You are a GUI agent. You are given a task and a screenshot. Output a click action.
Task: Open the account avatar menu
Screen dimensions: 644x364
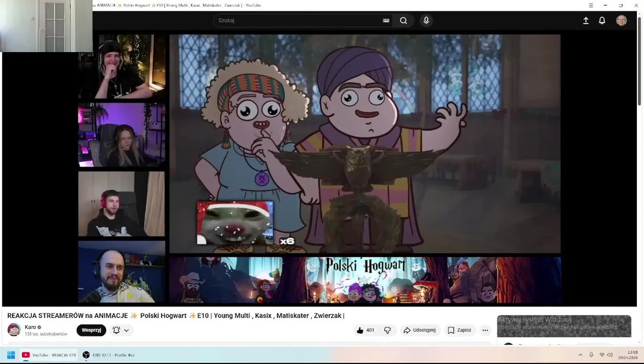click(x=621, y=21)
